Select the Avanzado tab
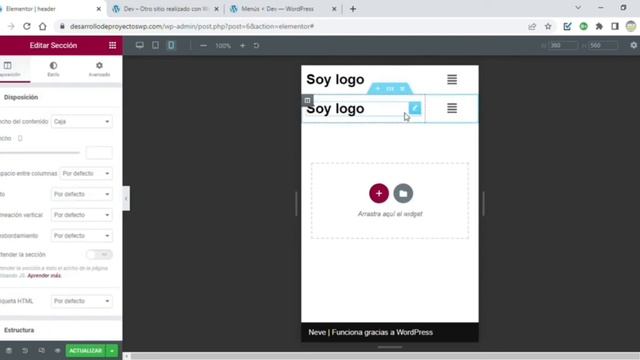This screenshot has height=360, width=640. coord(99,69)
